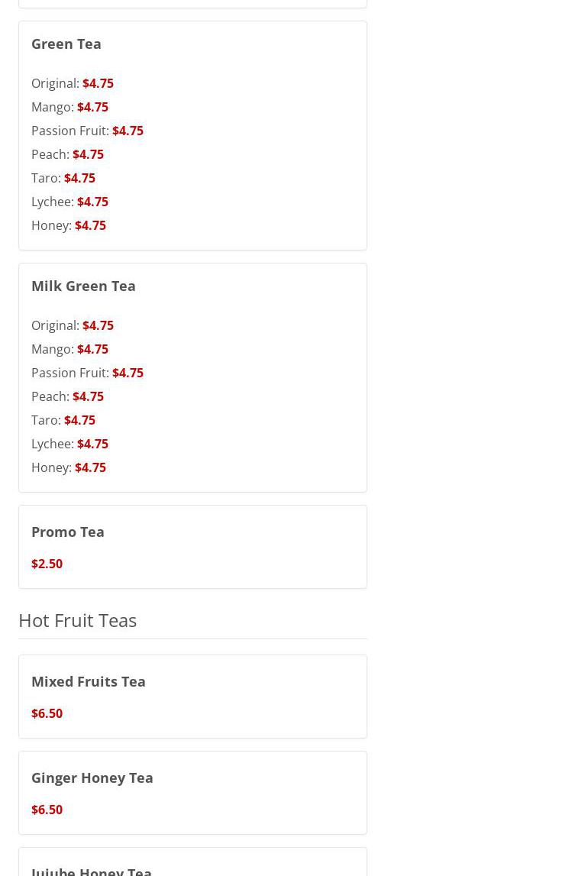Screen dimensions: 588x876
Task: Open the Milk Green Tea card
Action: pos(192,377)
